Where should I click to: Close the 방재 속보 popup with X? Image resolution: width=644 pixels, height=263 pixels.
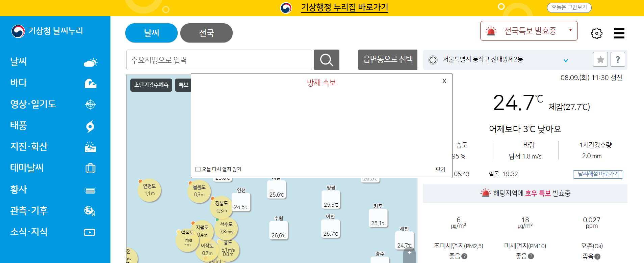click(444, 81)
